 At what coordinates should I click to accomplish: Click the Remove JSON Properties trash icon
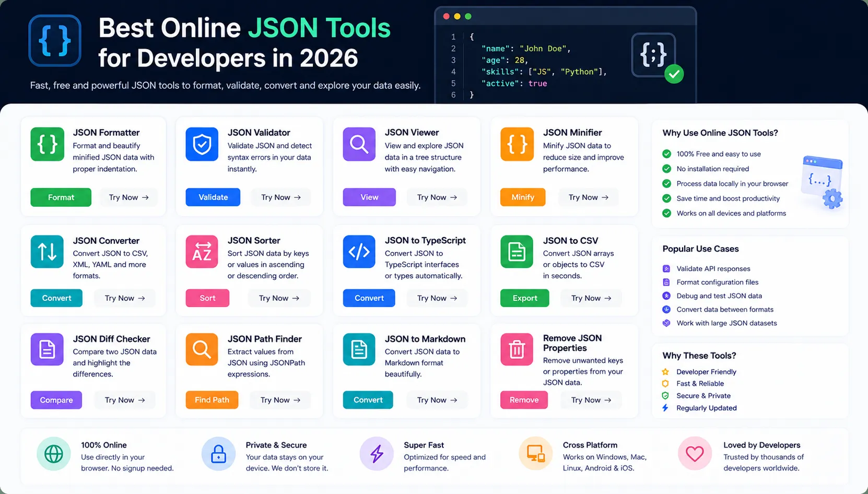tap(517, 349)
